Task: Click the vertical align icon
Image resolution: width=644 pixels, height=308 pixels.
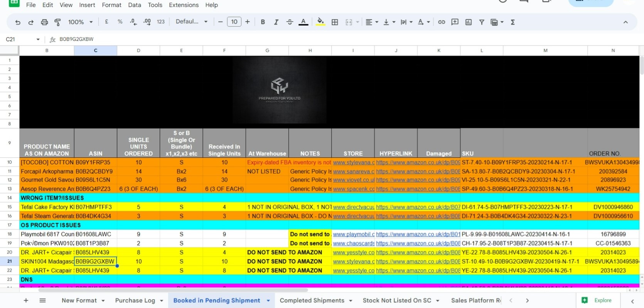Action: click(x=386, y=22)
